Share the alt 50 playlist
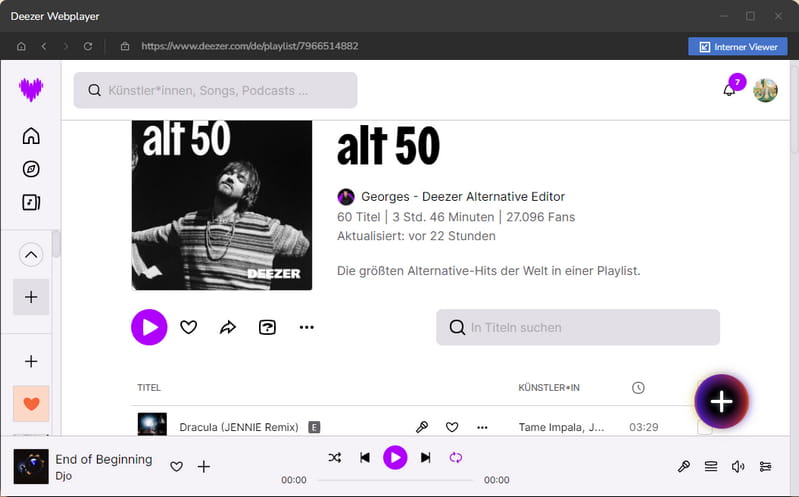 228,327
